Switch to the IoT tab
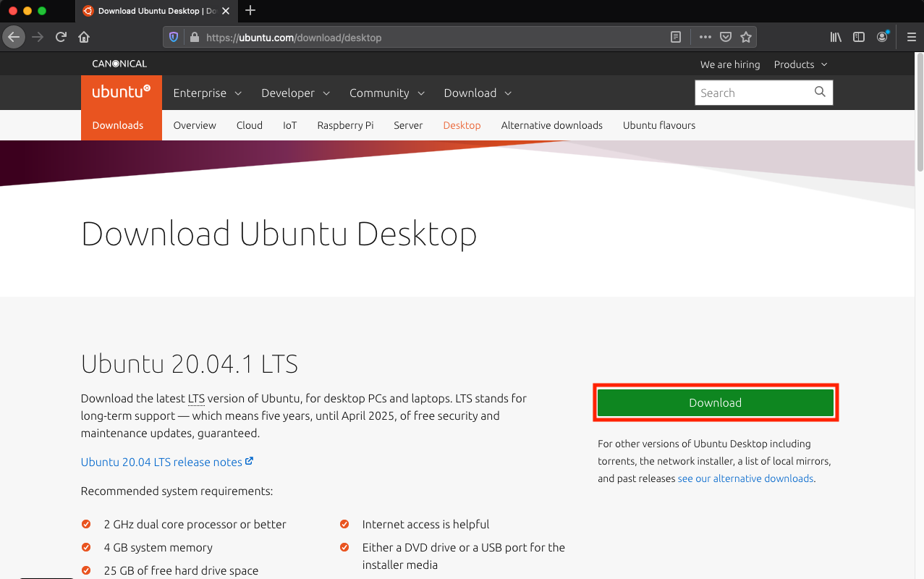Screen dimensions: 924x579 (290, 125)
